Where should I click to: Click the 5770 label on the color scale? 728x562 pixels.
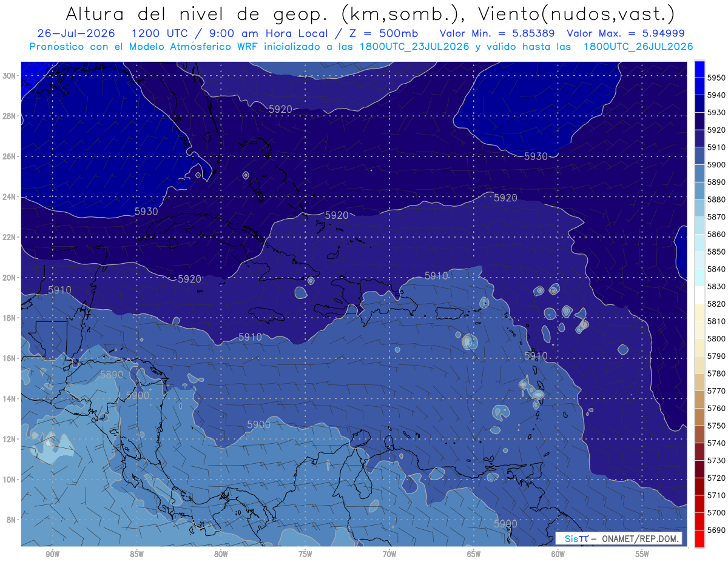(x=716, y=391)
